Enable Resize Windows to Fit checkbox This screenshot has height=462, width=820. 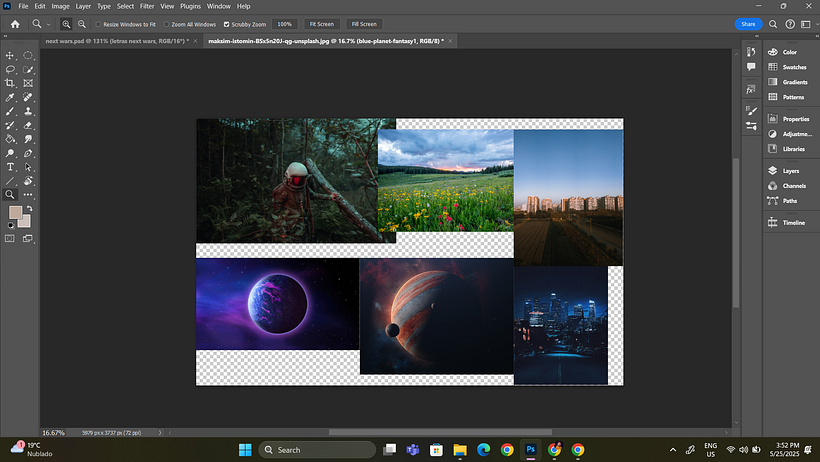(x=98, y=24)
